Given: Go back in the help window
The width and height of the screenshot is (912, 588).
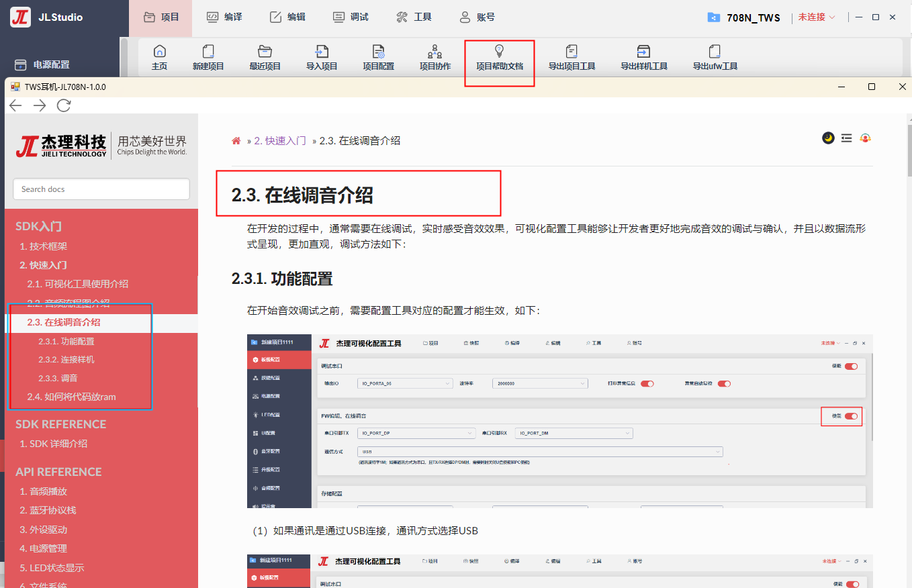Looking at the screenshot, I should coord(15,105).
